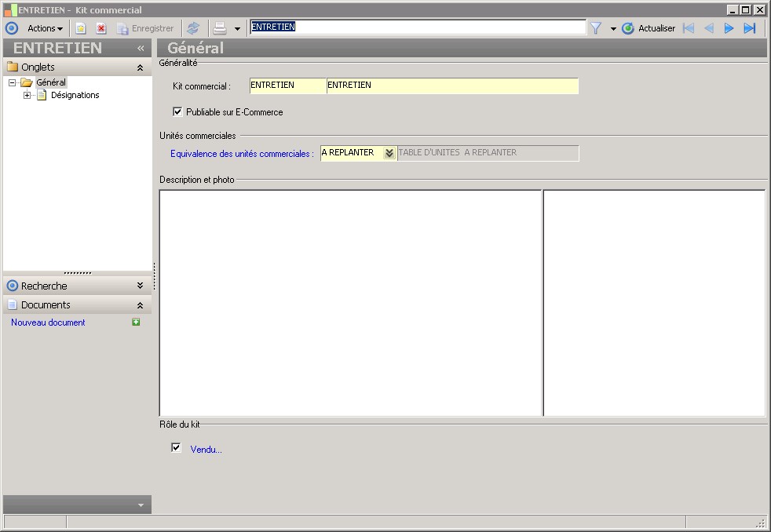Click the Onglets folder icon

13,67
